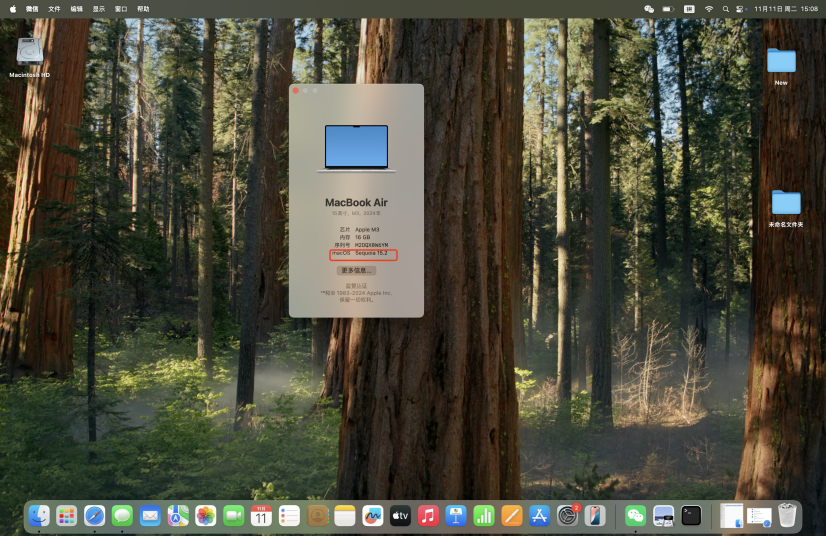Open Maps from the Dock
This screenshot has width=826, height=536.
click(x=178, y=515)
